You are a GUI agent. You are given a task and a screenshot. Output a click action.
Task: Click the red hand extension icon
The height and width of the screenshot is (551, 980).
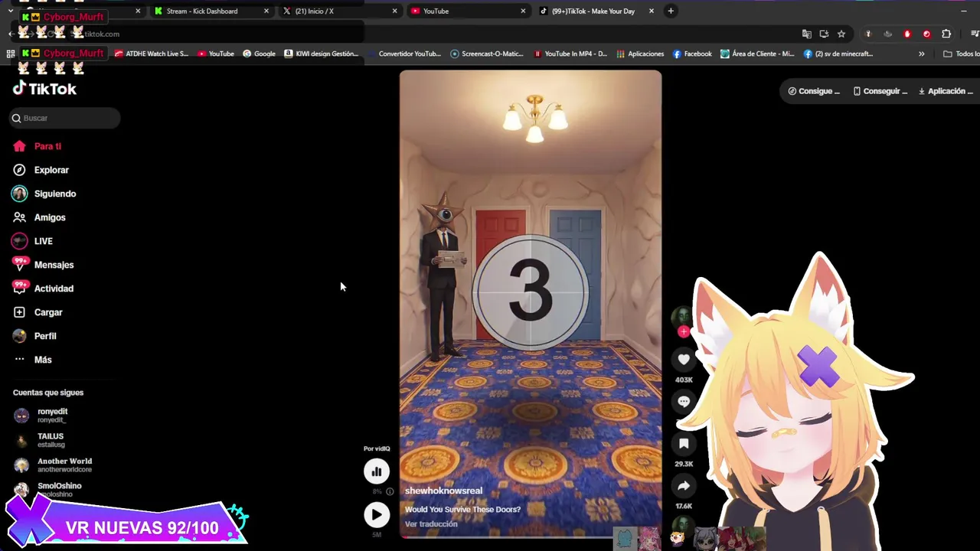(x=907, y=34)
